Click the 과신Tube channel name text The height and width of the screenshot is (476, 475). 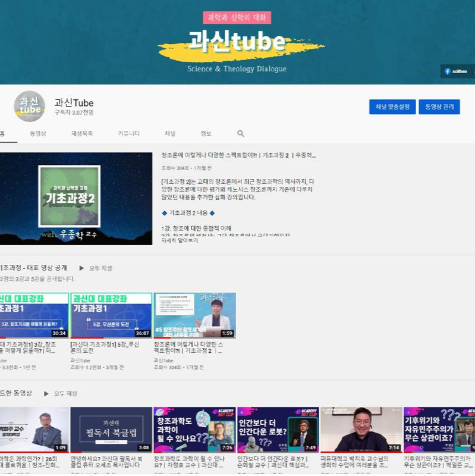pyautogui.click(x=74, y=102)
